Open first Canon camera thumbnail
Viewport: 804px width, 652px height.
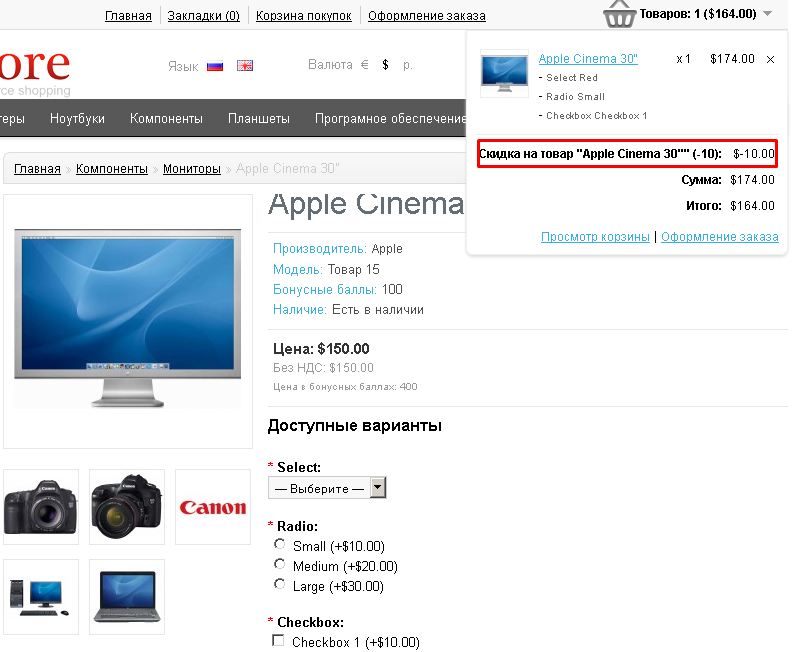41,506
